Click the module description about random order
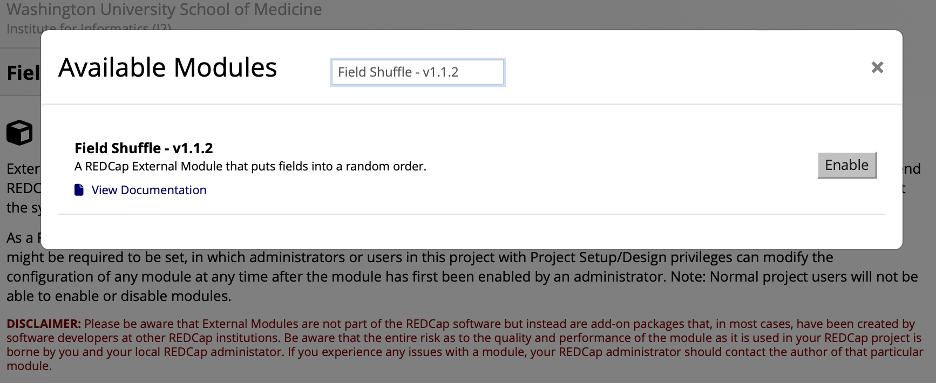Viewport: 936px width, 384px height. [x=251, y=167]
